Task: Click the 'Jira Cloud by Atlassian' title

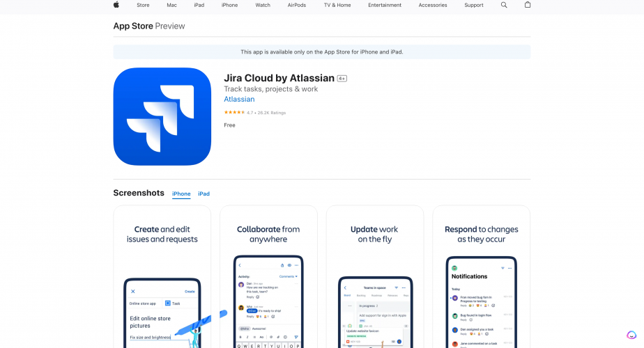Action: pyautogui.click(x=279, y=78)
